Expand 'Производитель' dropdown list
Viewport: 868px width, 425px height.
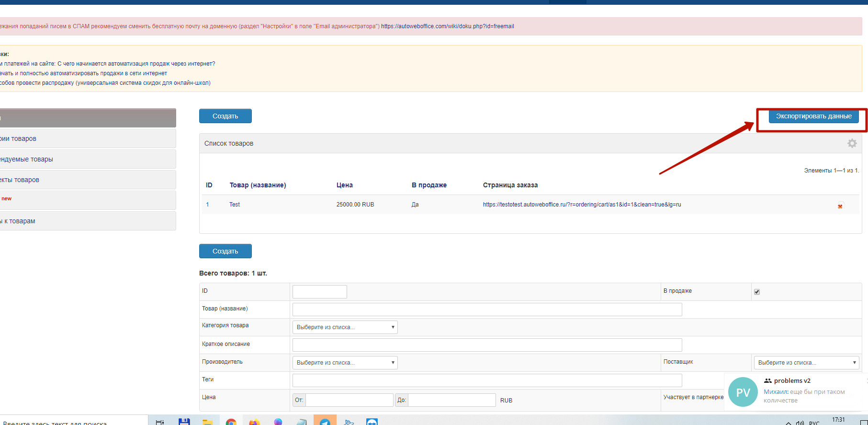point(345,363)
